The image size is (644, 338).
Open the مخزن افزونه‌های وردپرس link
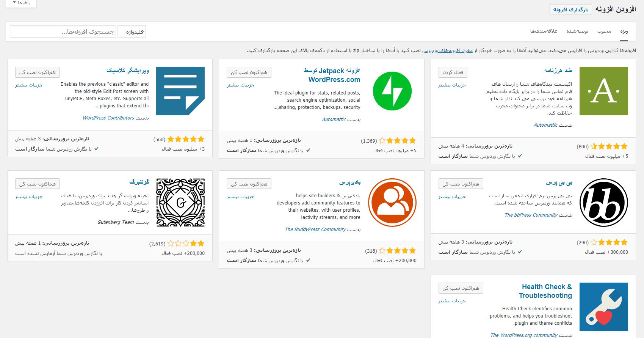[448, 50]
